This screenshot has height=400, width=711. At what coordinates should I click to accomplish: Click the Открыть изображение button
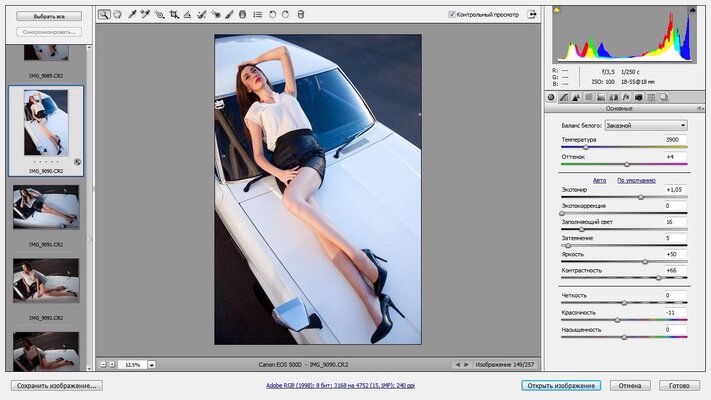pyautogui.click(x=561, y=385)
